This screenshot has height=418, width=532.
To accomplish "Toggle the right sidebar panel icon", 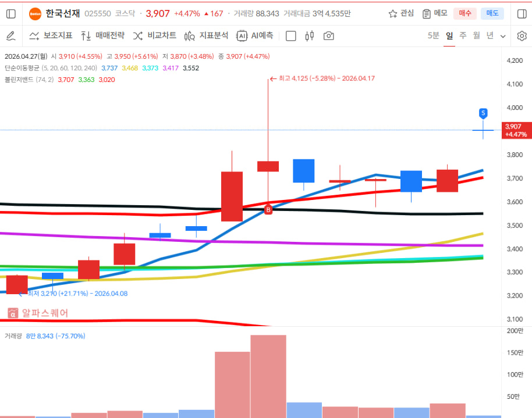I will [x=522, y=13].
